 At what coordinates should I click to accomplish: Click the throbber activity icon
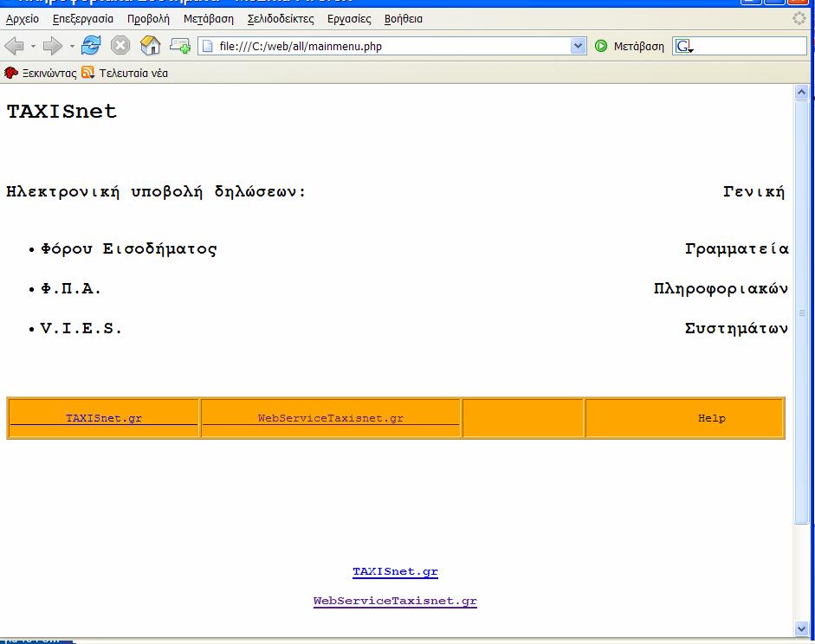coord(799,19)
